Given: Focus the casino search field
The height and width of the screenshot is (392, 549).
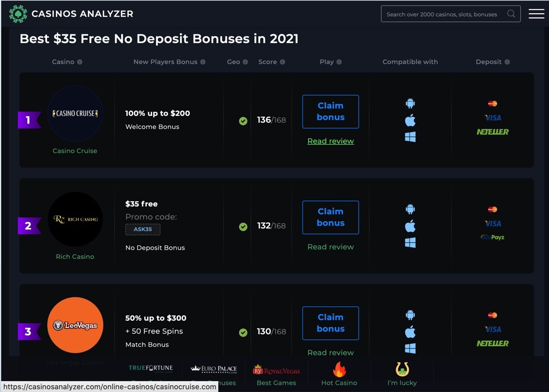Looking at the screenshot, I should coord(450,14).
